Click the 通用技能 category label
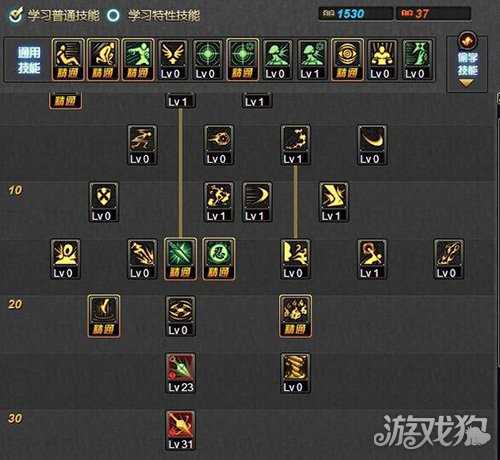The height and width of the screenshot is (460, 500). 29,60
